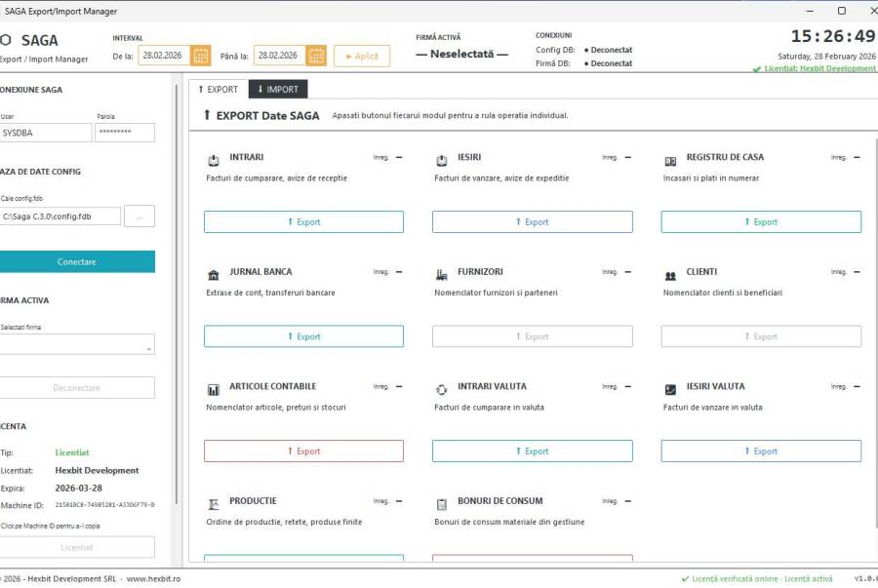Click the Parola password field
The image size is (878, 588).
tap(125, 132)
